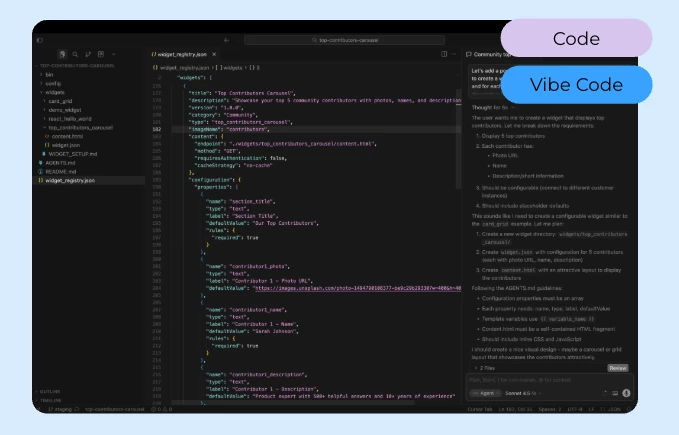The width and height of the screenshot is (679, 435).
Task: Expand the card_grid folder
Action: coord(60,101)
